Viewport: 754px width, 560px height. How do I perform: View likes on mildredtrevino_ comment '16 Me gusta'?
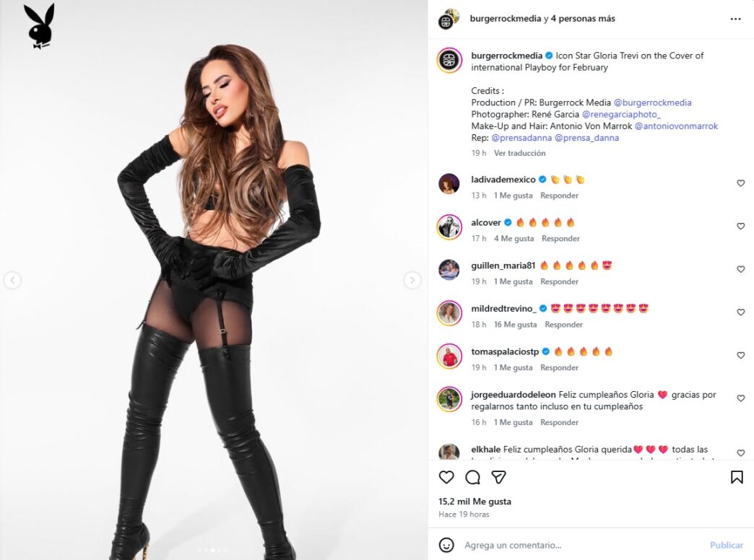click(x=515, y=325)
